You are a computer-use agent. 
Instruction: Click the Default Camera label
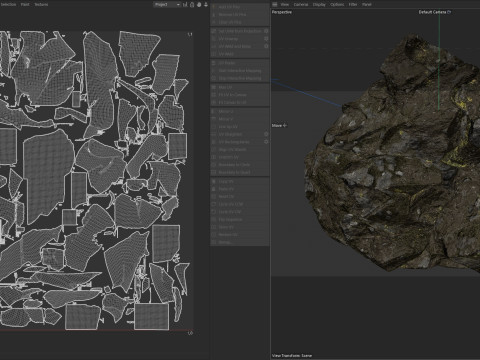tap(432, 12)
